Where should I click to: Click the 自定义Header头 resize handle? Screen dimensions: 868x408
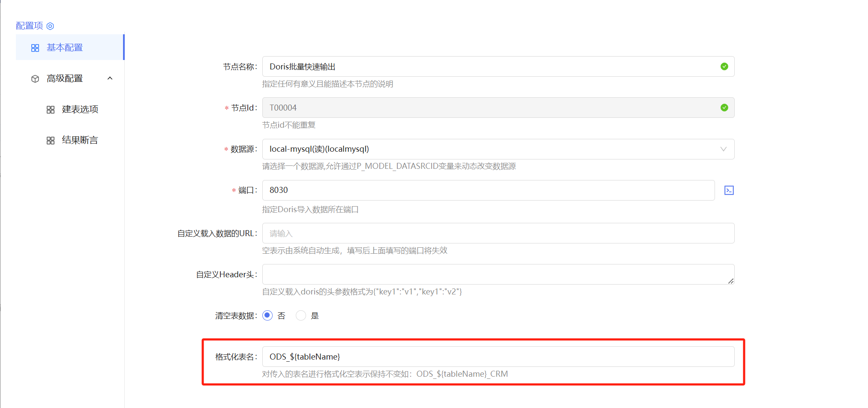point(730,281)
